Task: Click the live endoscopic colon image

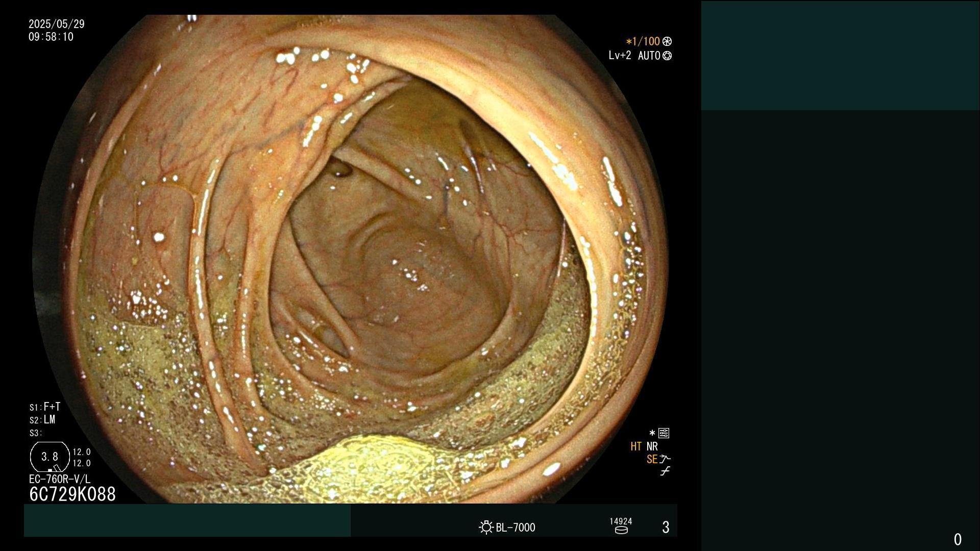Action: coord(351,259)
